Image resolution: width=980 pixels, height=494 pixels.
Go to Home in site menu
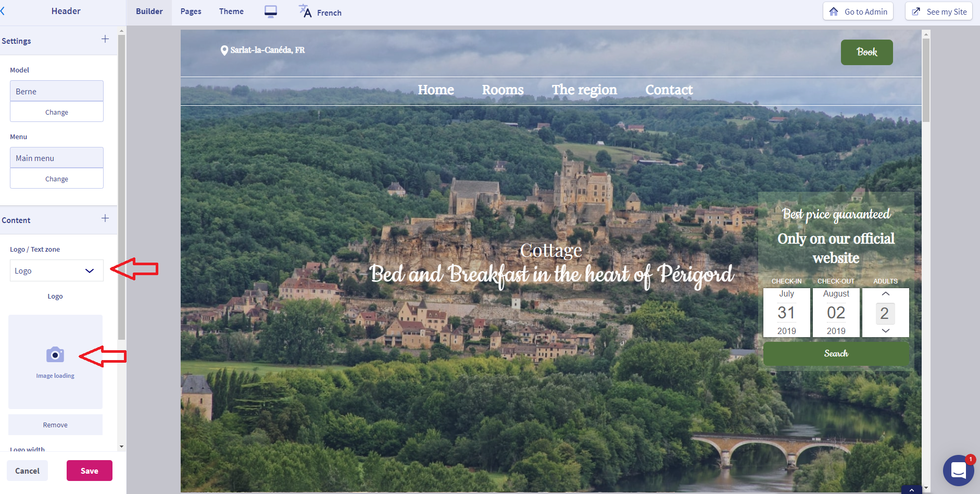436,90
